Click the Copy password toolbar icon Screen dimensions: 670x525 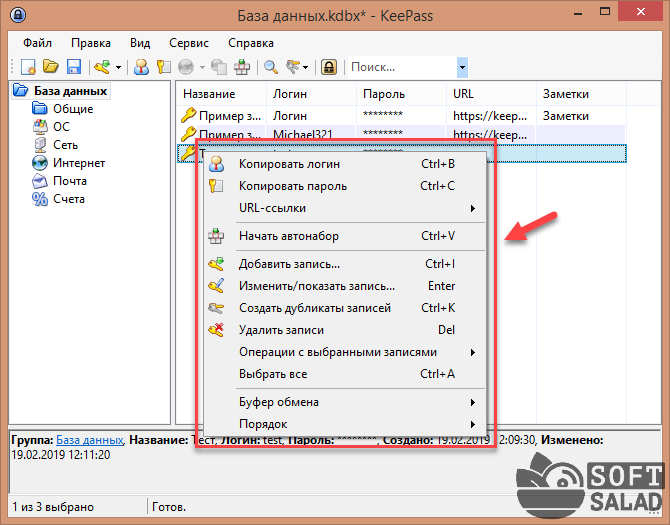tap(164, 67)
